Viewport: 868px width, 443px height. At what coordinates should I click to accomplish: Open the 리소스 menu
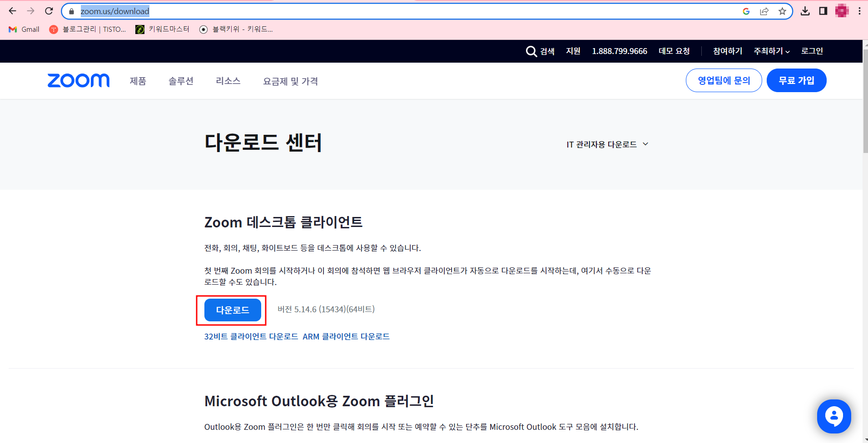[x=228, y=81]
